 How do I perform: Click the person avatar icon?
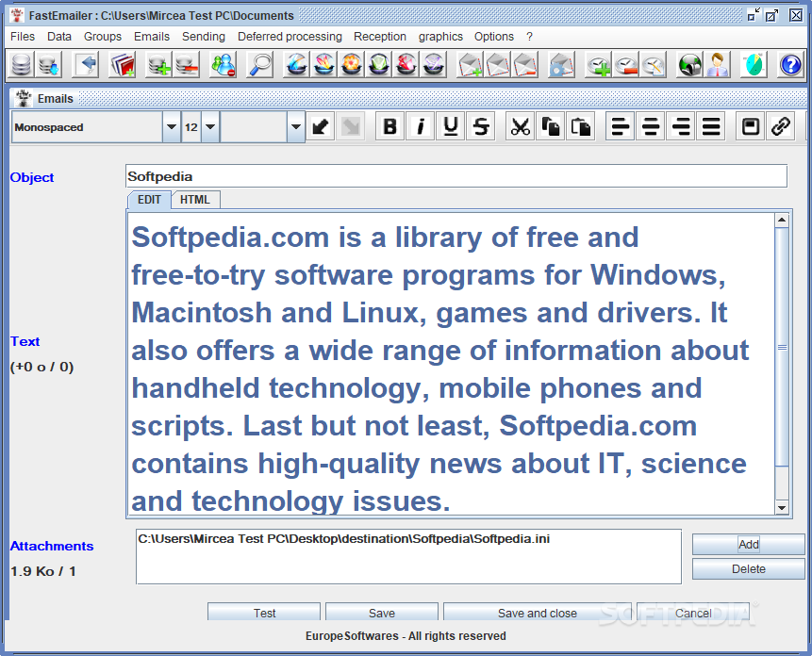pos(718,65)
